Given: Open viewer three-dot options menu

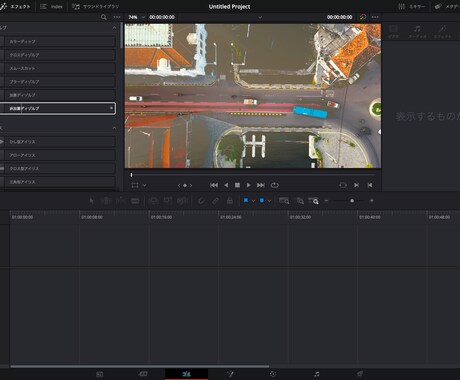Looking at the screenshot, I should (375, 17).
